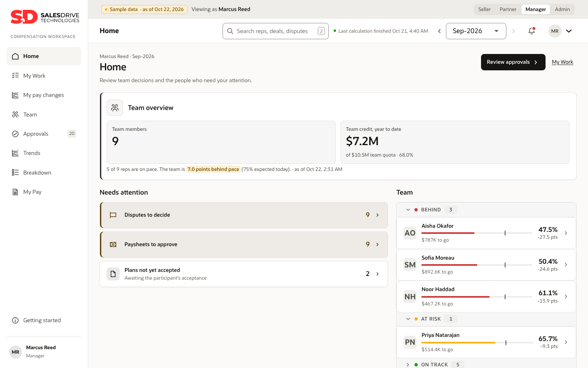Click the Team overview people icon
Screen dimensions: 588x368
115,108
